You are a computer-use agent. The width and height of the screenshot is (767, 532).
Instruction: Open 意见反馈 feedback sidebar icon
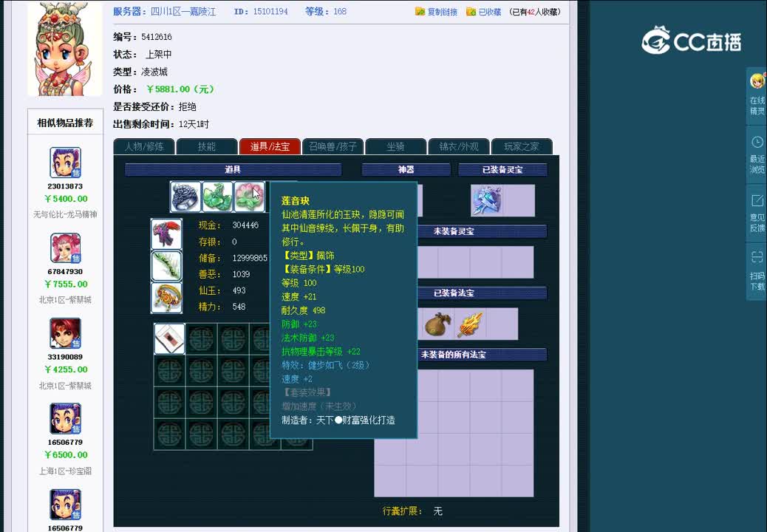[757, 214]
